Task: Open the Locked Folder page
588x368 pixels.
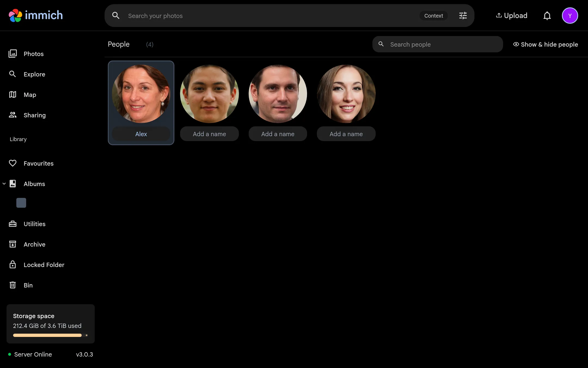Action: point(44,265)
